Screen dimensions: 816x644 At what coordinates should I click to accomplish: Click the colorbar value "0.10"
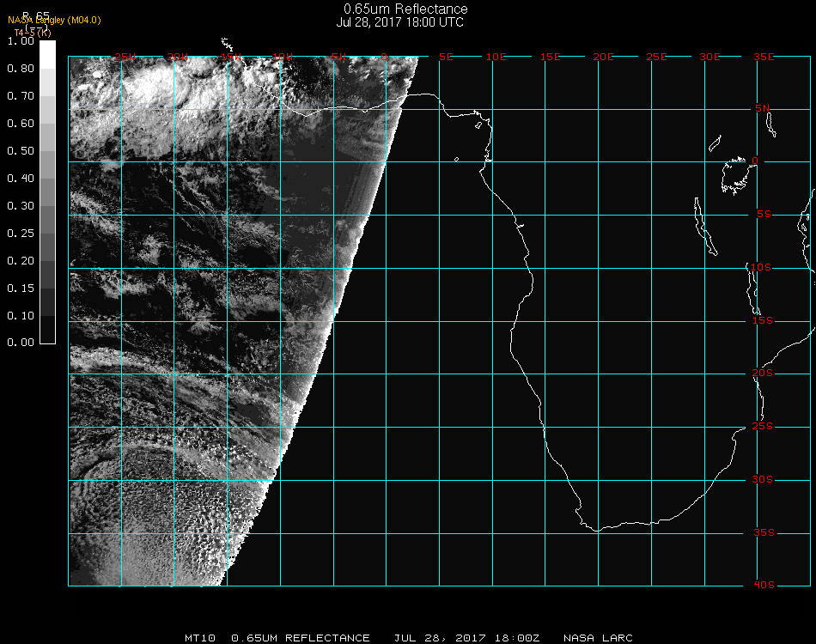[21, 316]
